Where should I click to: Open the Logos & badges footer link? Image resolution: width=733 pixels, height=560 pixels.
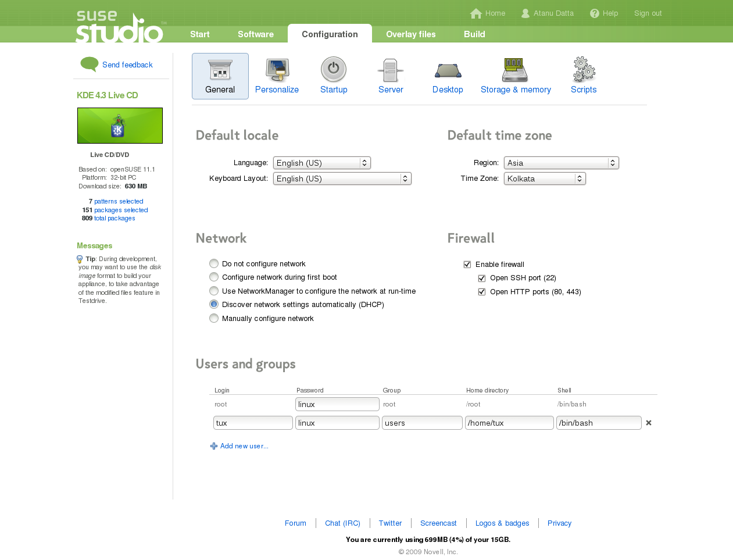coord(502,523)
